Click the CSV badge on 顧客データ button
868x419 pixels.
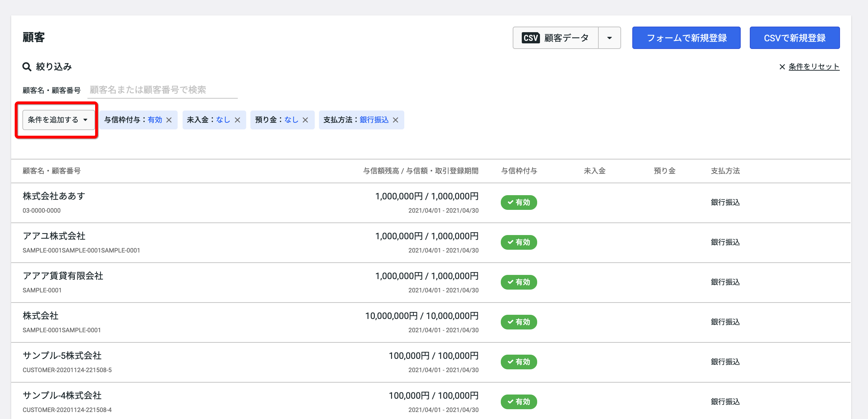[x=531, y=38]
